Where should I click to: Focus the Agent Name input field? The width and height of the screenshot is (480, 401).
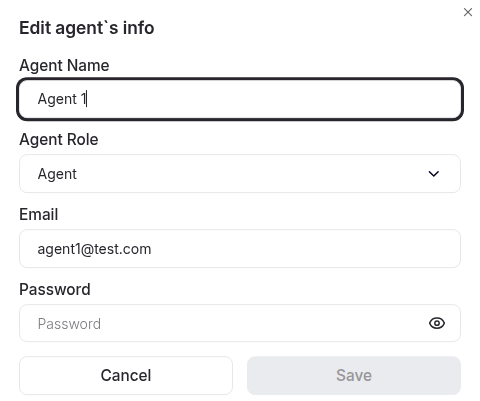click(240, 99)
